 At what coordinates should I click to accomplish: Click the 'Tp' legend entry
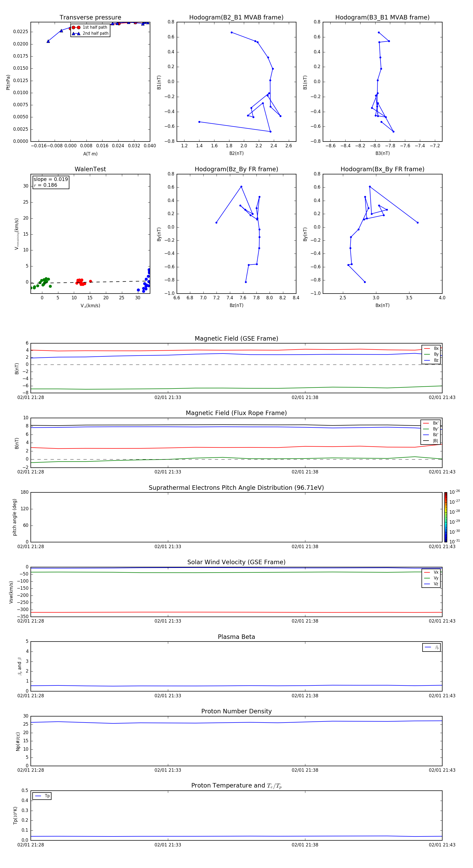coord(42,796)
